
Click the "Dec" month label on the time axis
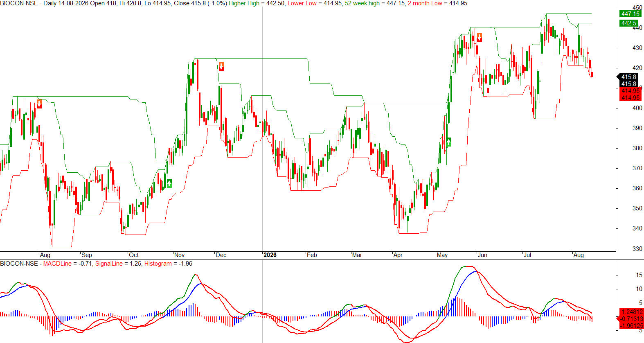click(x=221, y=255)
